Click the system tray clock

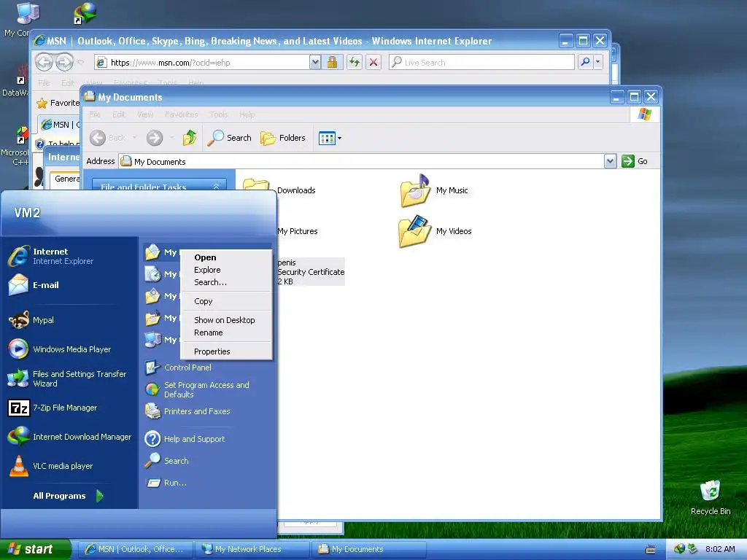(720, 549)
